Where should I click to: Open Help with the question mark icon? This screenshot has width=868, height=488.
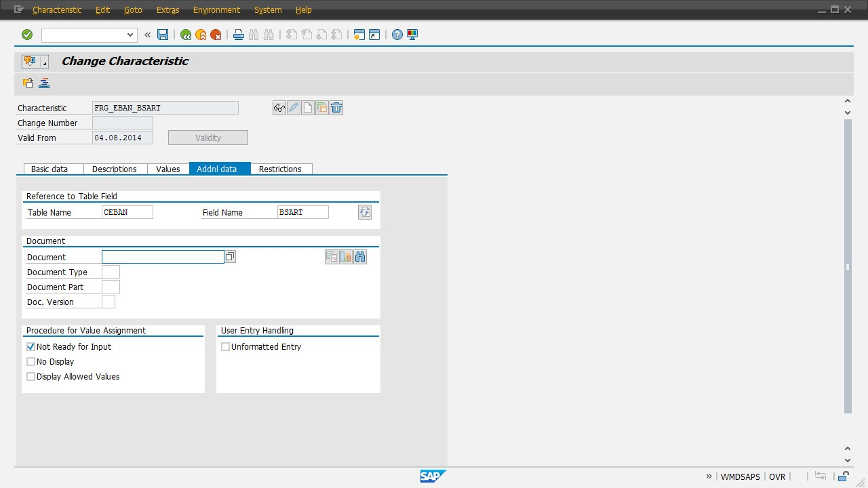click(397, 35)
